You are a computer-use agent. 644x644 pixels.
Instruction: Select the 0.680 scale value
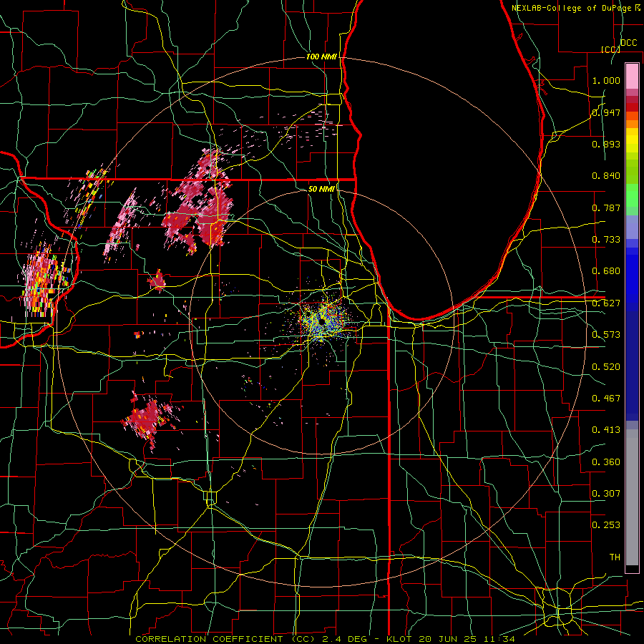[606, 271]
